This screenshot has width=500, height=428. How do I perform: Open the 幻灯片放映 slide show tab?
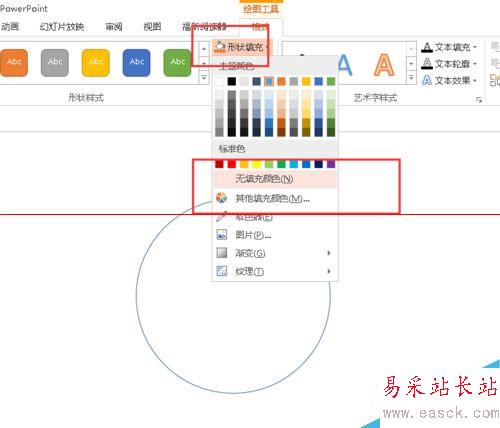pyautogui.click(x=62, y=27)
